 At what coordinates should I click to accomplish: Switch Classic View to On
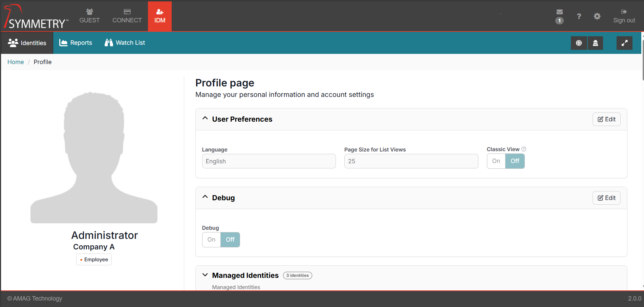click(x=496, y=161)
